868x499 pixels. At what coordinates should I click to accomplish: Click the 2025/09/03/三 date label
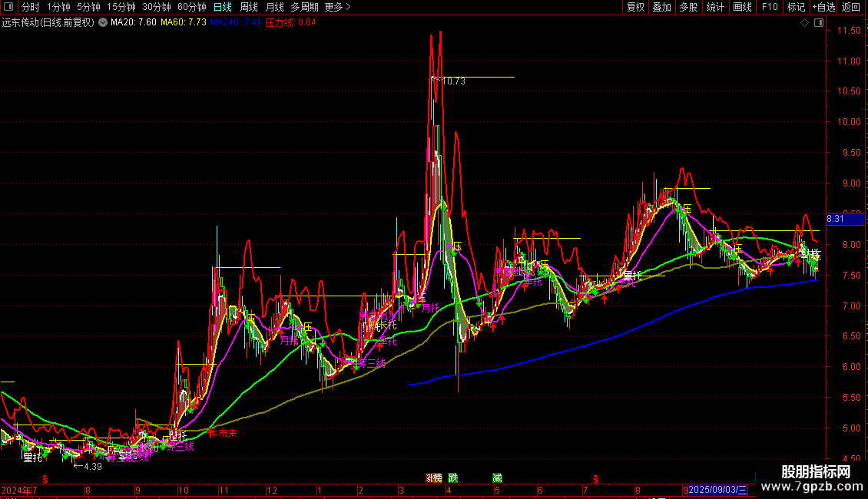[x=718, y=490]
